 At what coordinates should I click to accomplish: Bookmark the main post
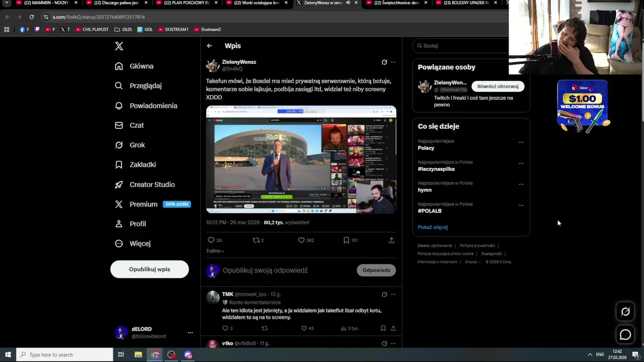351,240
